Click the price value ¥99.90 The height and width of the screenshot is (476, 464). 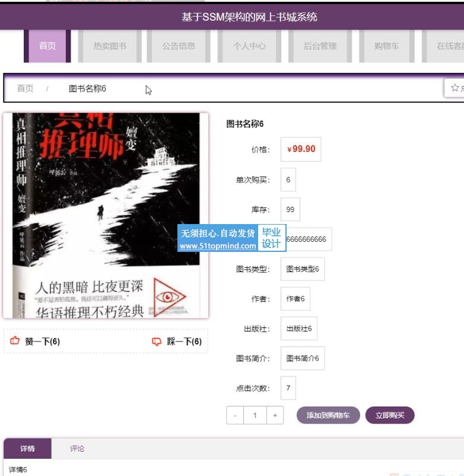301,149
